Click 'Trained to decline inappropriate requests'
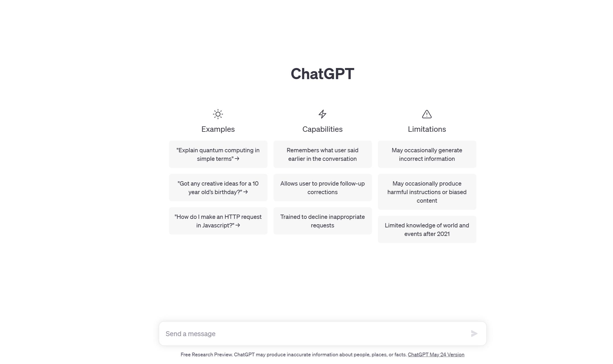Image resolution: width=613 pixels, height=364 pixels. click(322, 221)
